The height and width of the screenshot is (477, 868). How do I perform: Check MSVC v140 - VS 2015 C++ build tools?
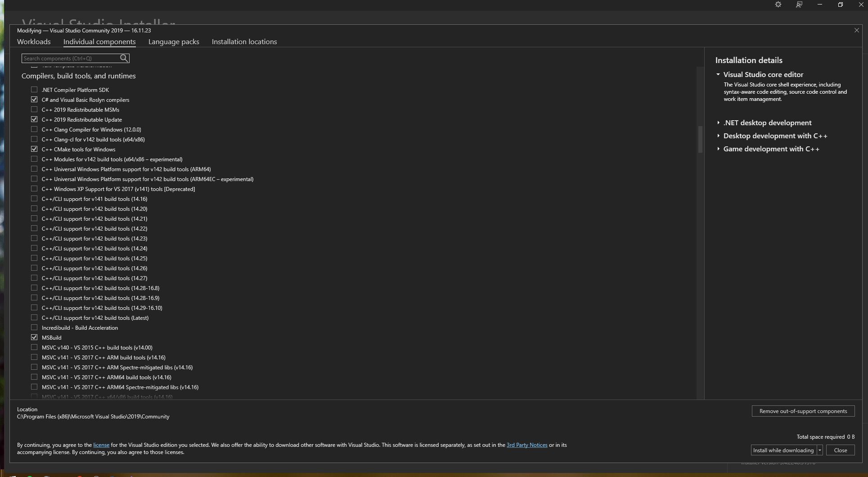[34, 347]
